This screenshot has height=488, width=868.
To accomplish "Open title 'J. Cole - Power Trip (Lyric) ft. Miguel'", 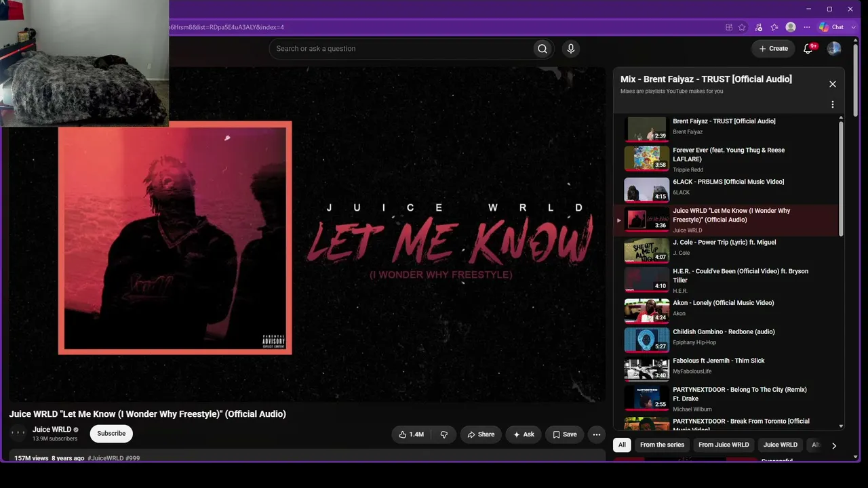I will coord(724,242).
